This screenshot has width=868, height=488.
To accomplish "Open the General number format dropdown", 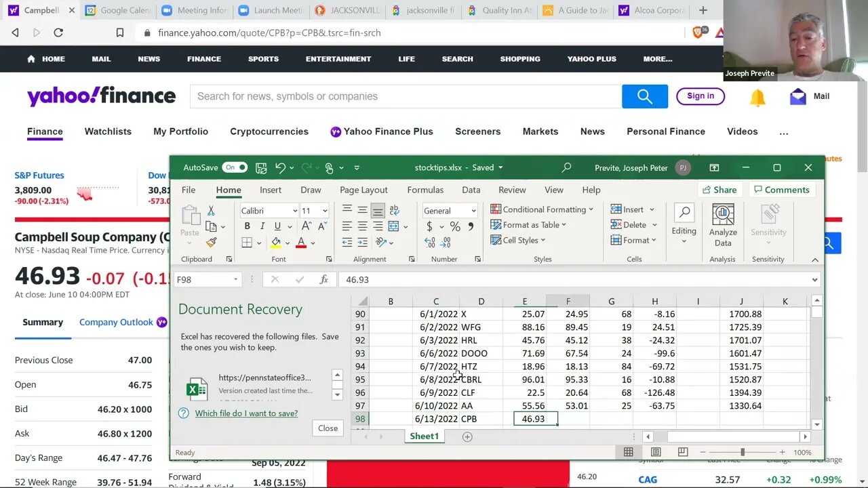I will (472, 211).
